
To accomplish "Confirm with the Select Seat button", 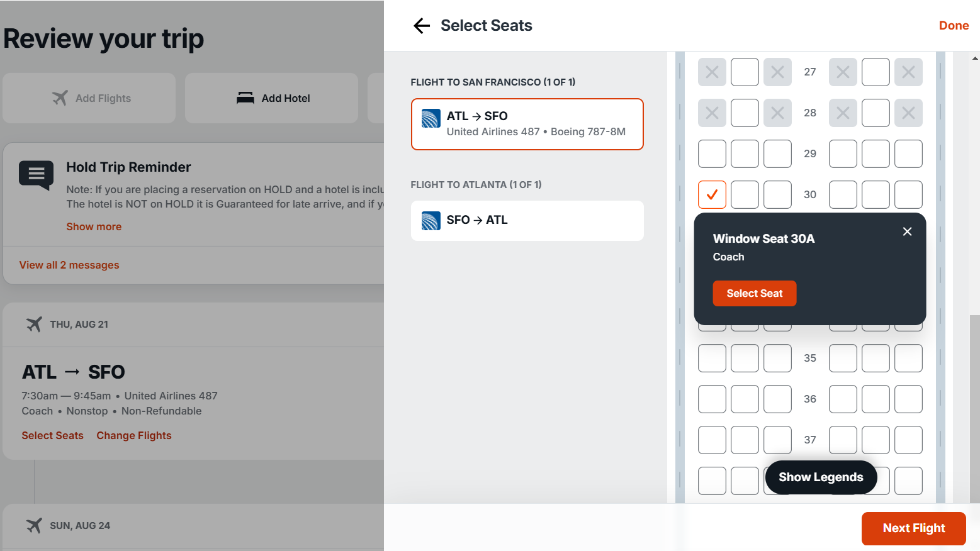I will [754, 294].
